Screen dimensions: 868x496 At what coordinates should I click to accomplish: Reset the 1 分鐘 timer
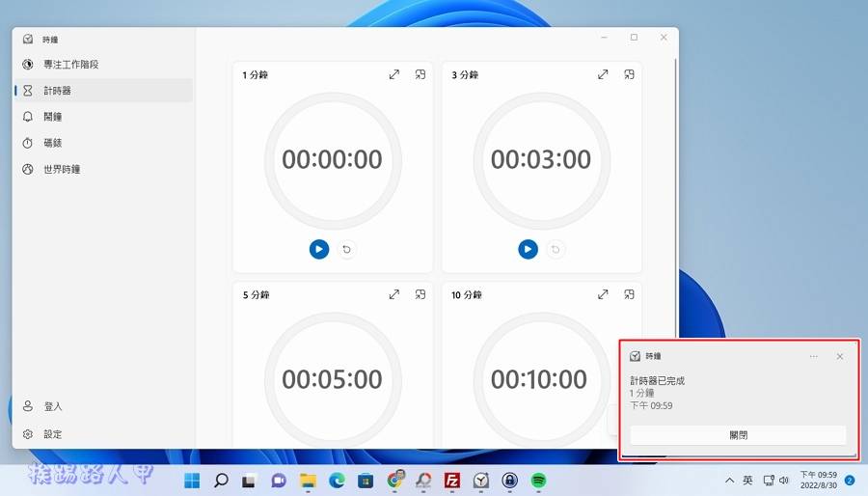(x=347, y=250)
